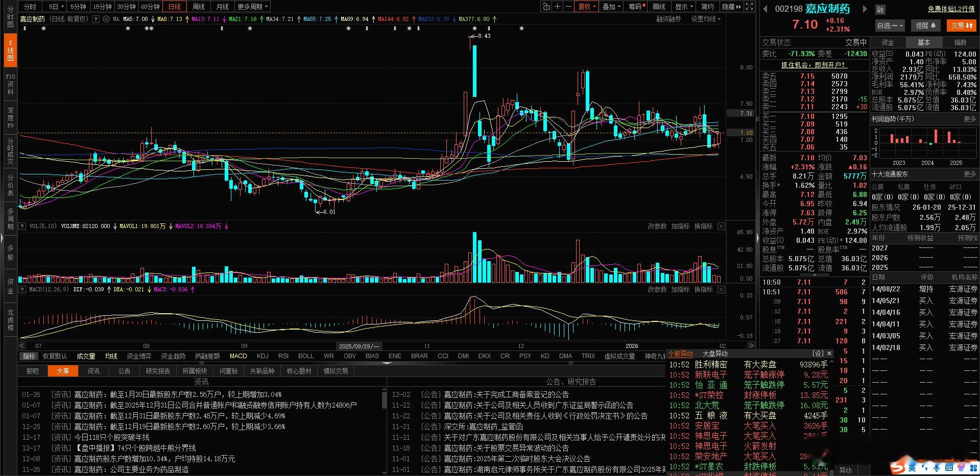The image size is (980, 476).
Task: Go to next stock with right arrow
Action: (865, 9)
